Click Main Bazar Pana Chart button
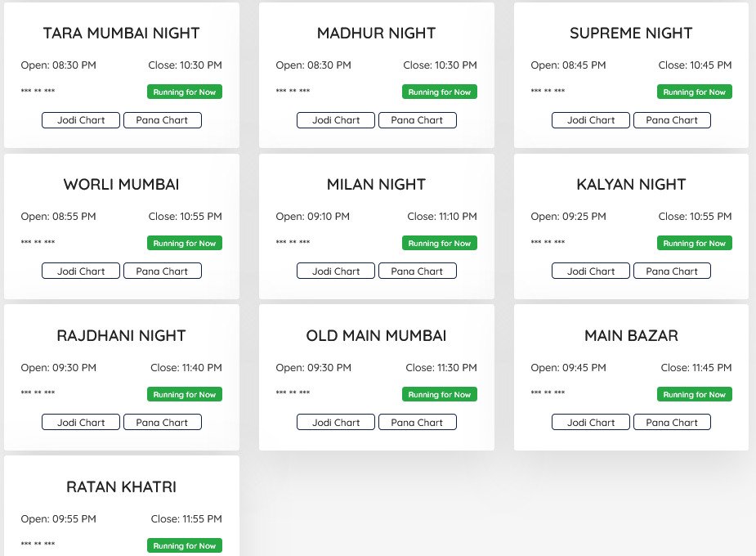This screenshot has width=756, height=556. [672, 423]
